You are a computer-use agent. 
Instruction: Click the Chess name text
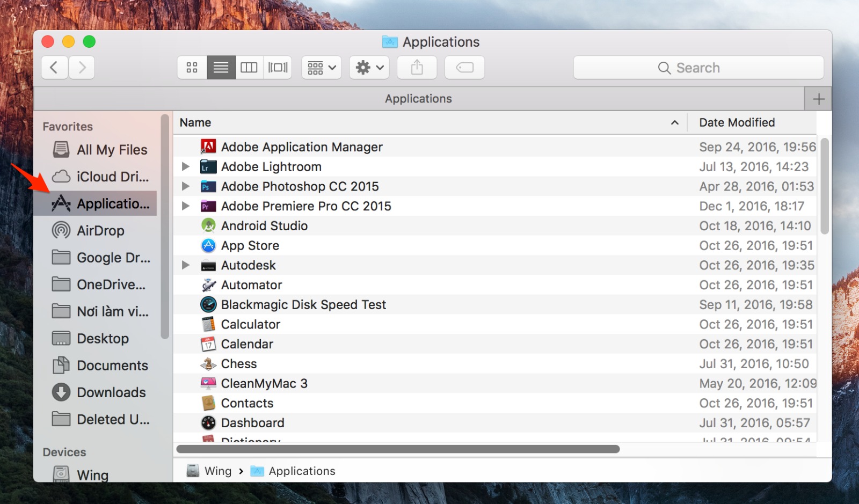tap(239, 364)
